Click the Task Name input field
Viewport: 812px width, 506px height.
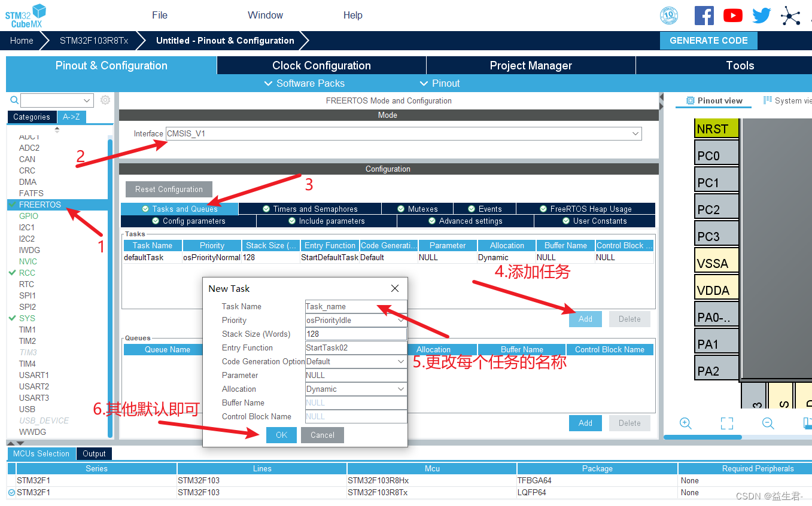(356, 307)
